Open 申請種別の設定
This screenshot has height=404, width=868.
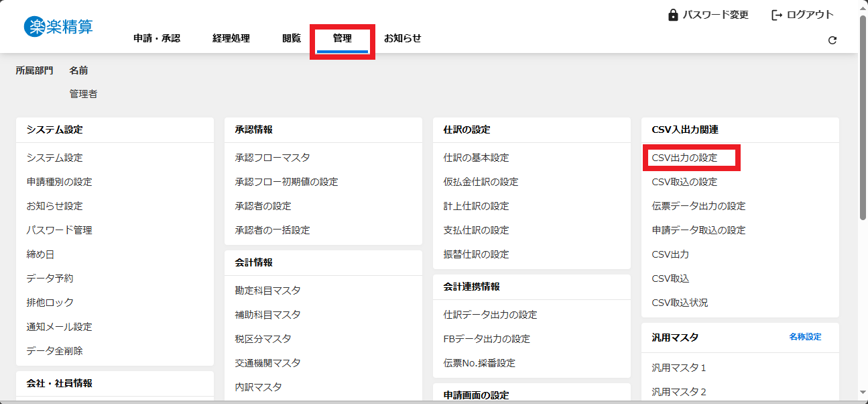(59, 182)
